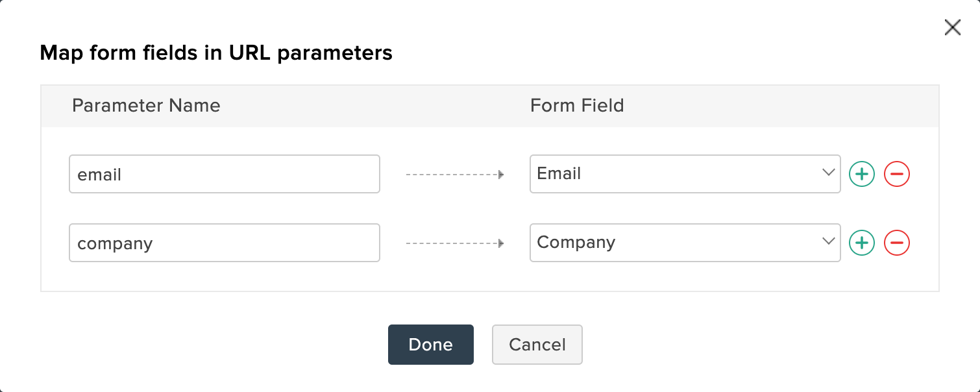Focus the company parameter name field
Screen dimensions: 980x392
click(225, 243)
